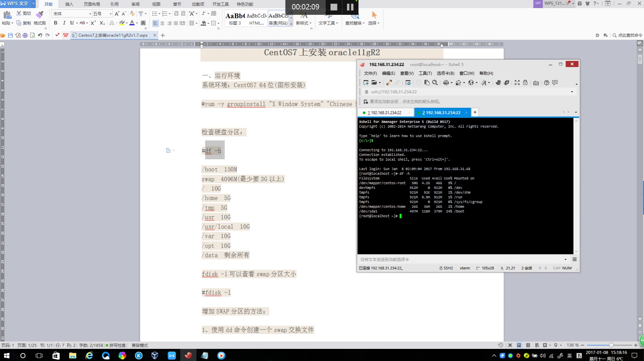Expand bullet list dropdown arrow
The width and height of the screenshot is (644, 361).
click(x=159, y=14)
